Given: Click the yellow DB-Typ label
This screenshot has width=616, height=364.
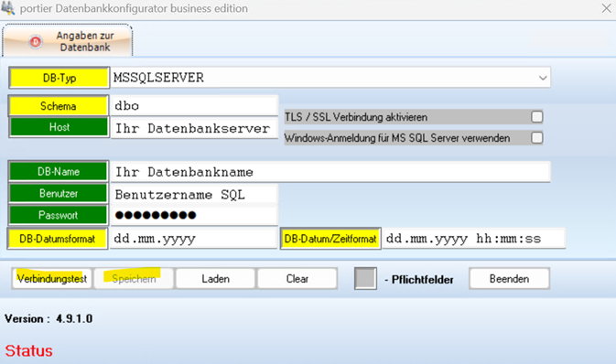Looking at the screenshot, I should click(59, 78).
